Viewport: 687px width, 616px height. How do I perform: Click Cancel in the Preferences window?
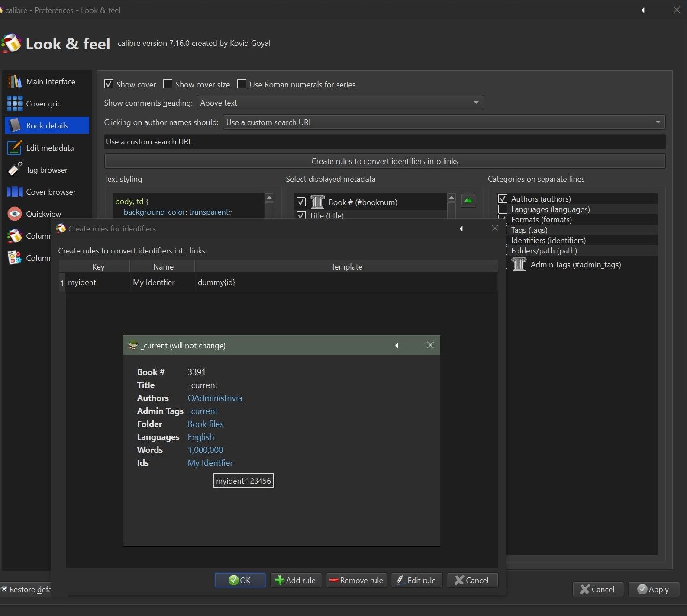(x=598, y=589)
